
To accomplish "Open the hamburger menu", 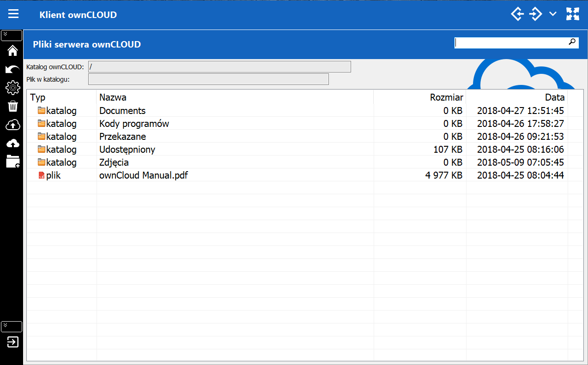I will pos(13,14).
